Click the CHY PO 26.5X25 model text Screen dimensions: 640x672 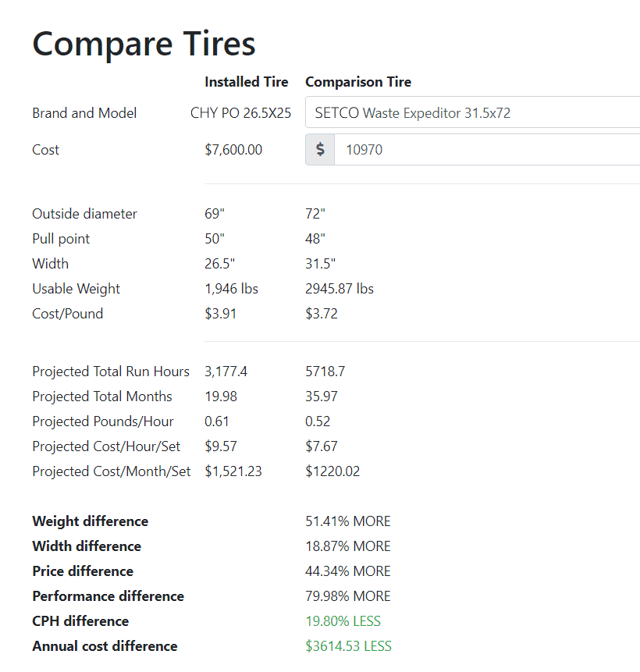240,112
